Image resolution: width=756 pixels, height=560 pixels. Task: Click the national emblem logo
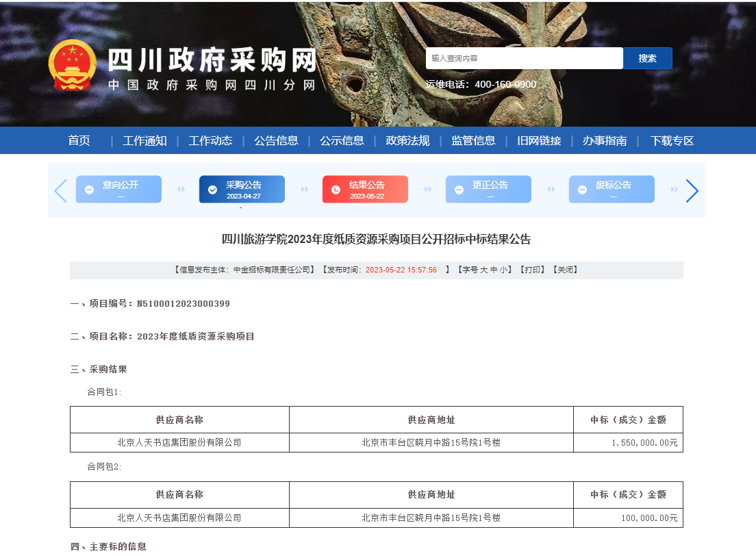pos(73,66)
